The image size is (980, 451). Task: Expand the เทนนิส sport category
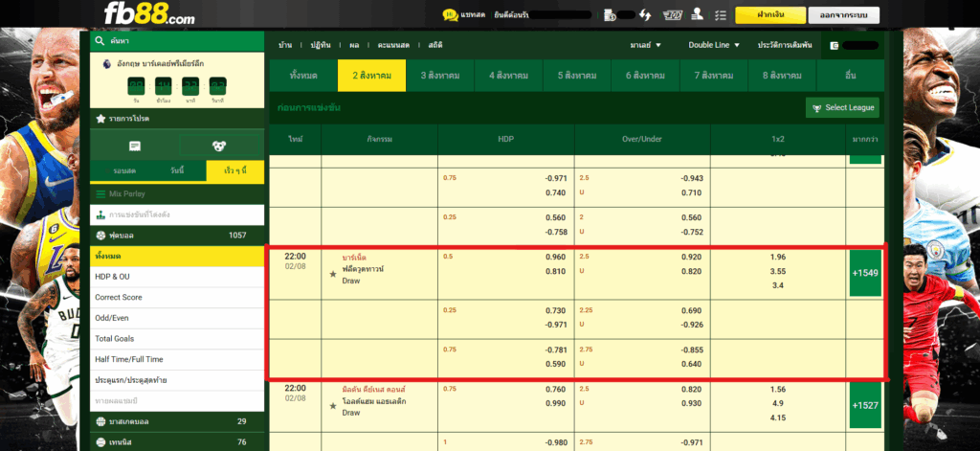pos(177,442)
